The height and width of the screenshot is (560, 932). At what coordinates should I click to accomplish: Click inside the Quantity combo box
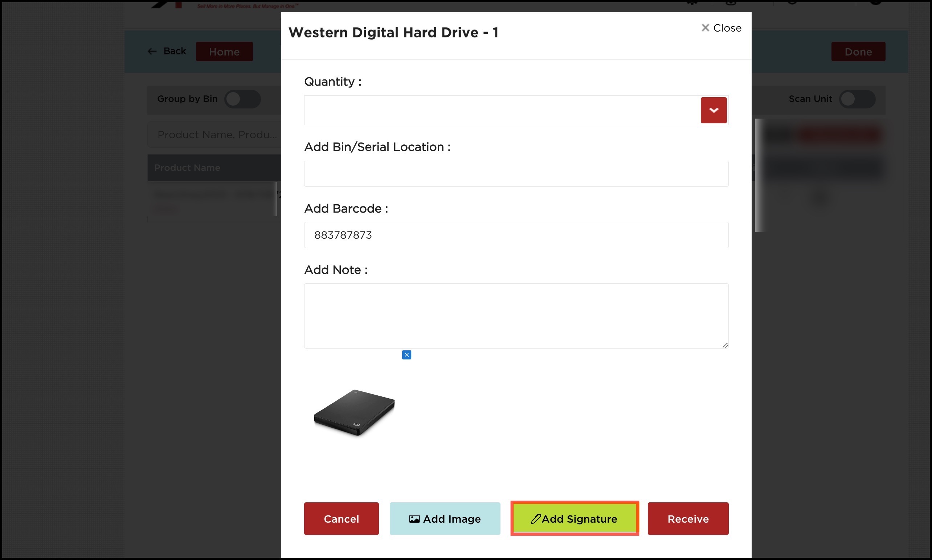[x=502, y=110]
